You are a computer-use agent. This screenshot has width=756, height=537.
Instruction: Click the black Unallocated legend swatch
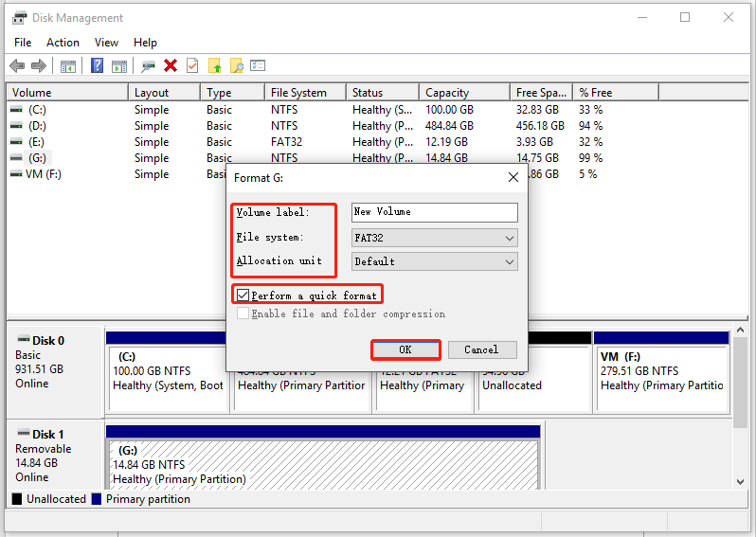pos(17,499)
